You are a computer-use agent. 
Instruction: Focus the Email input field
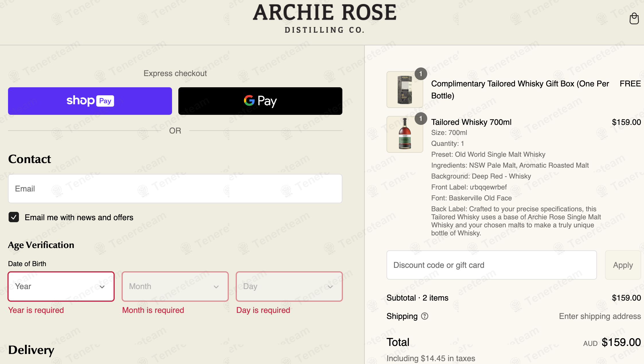175,189
